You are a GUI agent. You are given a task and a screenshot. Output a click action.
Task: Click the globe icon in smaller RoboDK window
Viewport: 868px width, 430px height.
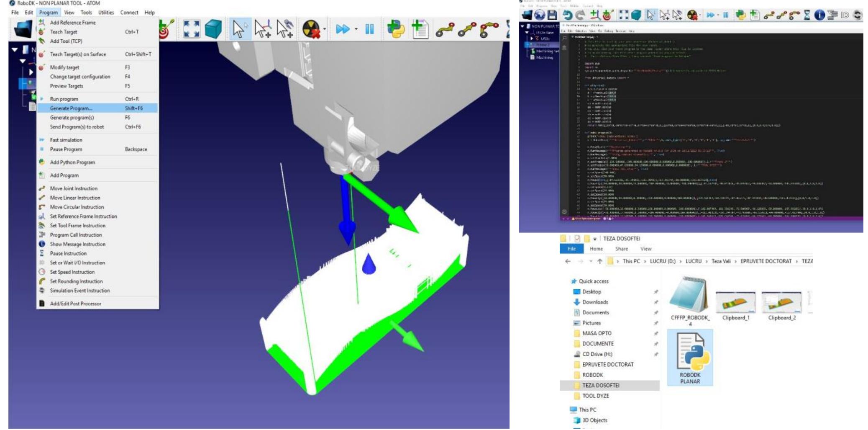point(540,15)
